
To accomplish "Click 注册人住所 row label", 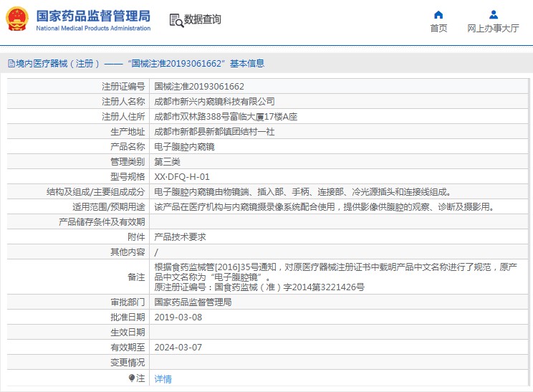I will tap(123, 117).
